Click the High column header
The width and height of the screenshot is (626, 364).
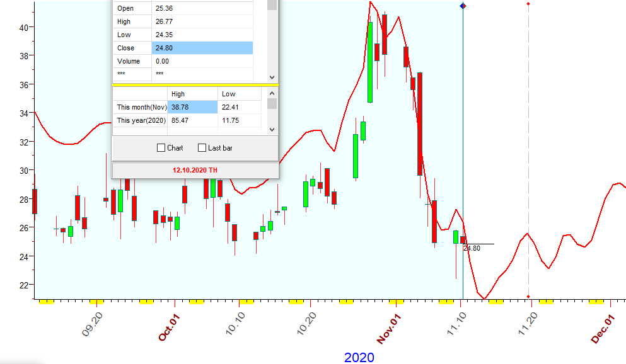pos(192,94)
